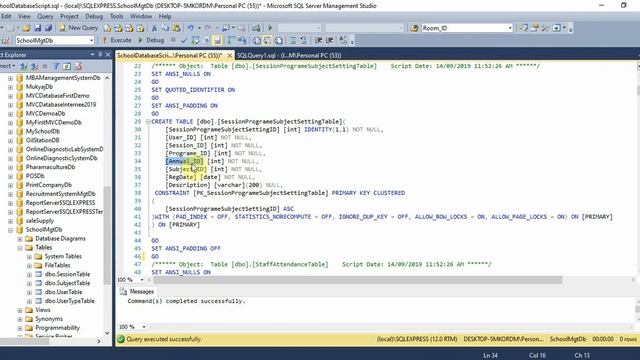The height and width of the screenshot is (360, 640).
Task: Expand the MBAManagementSystemDb node
Action: pyautogui.click(x=10, y=78)
